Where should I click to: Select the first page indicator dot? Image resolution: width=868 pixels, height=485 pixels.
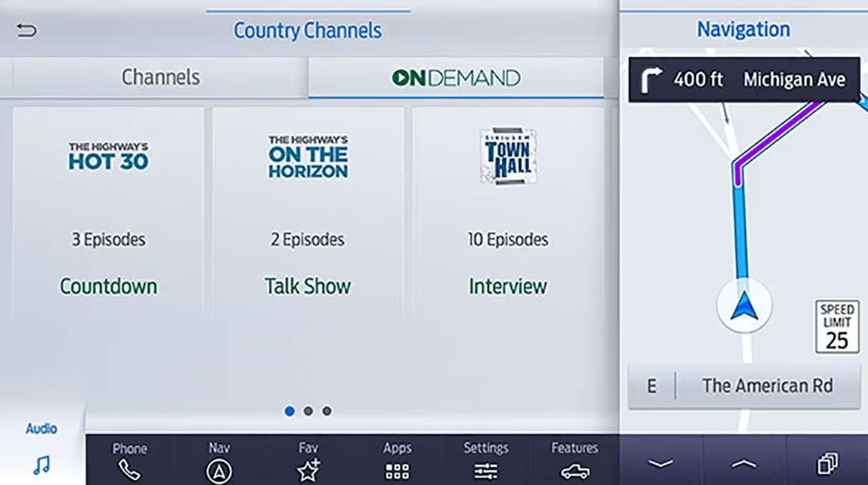[x=289, y=411]
